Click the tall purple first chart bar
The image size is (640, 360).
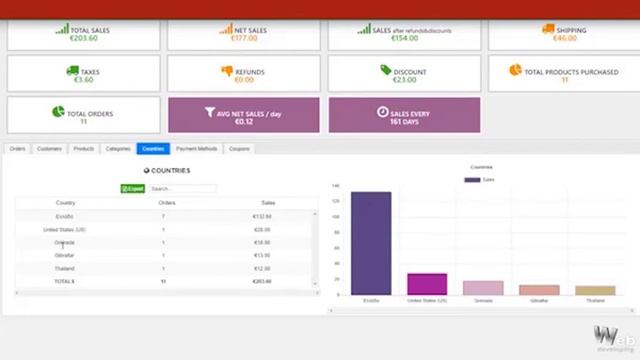(x=371, y=243)
